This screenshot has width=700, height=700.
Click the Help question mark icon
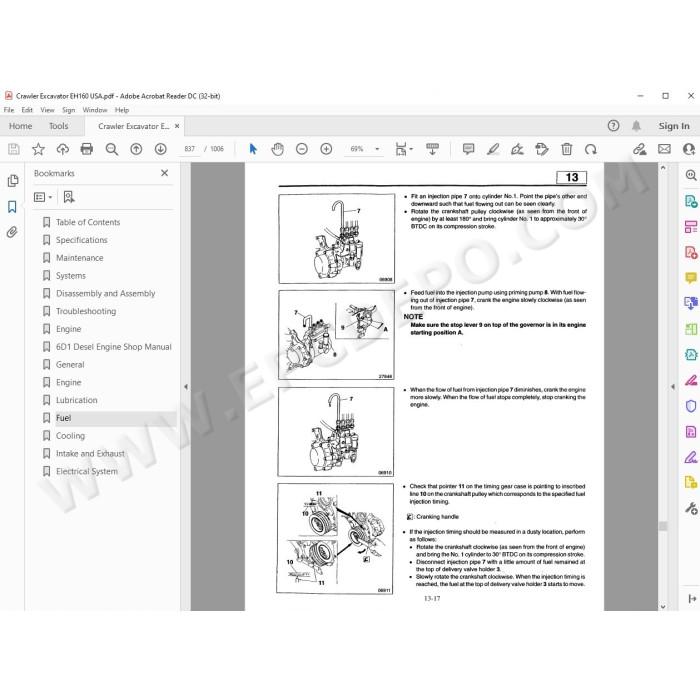613,126
